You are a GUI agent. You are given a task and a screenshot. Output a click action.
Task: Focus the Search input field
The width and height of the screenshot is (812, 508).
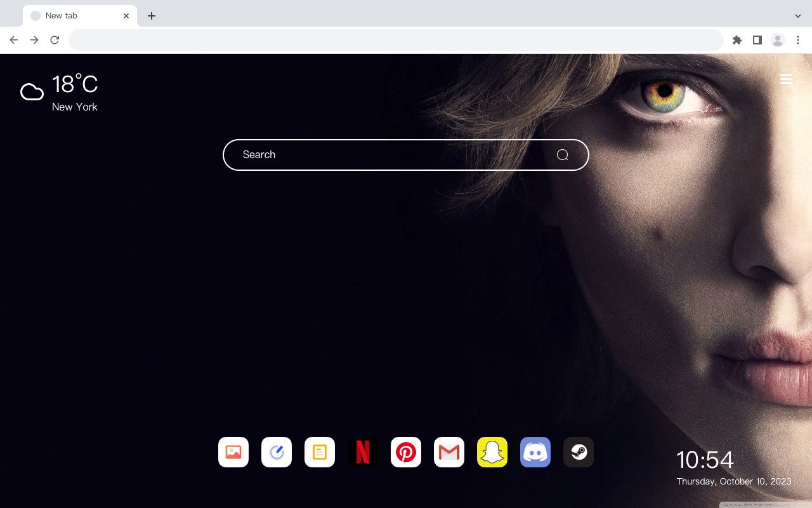click(x=406, y=155)
